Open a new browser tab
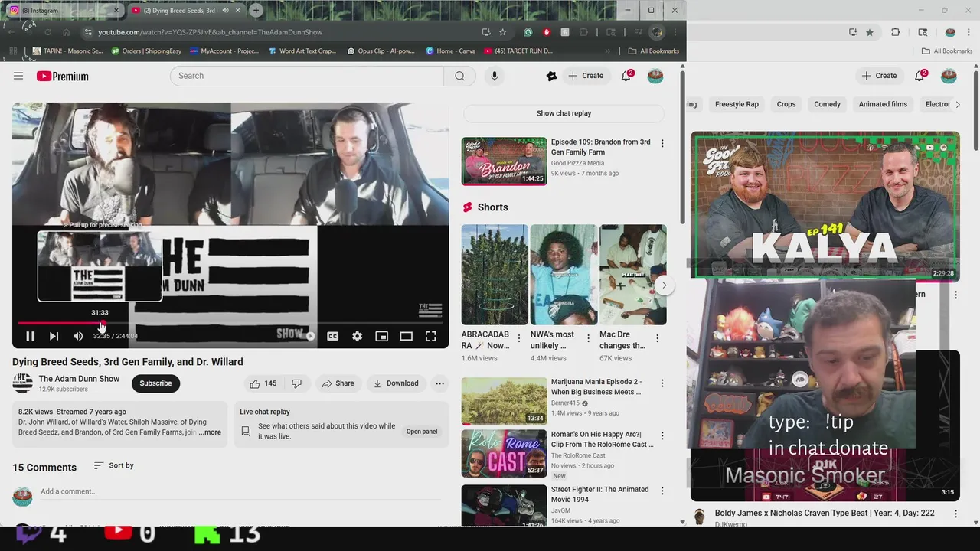980x551 pixels. pos(256,11)
